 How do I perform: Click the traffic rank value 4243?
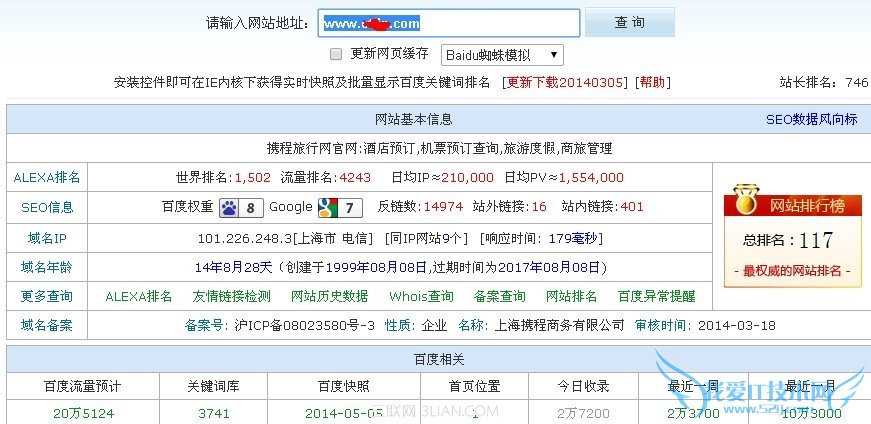click(355, 178)
